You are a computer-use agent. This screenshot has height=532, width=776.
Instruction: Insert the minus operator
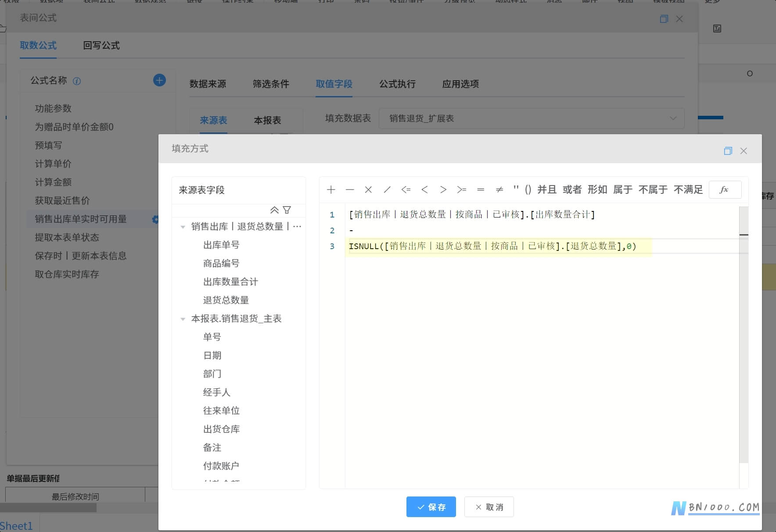(x=350, y=189)
